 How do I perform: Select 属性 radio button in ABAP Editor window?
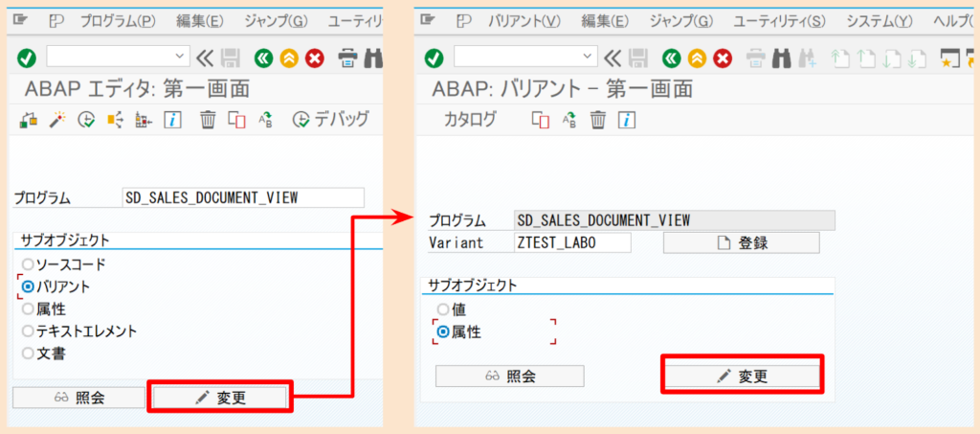pyautogui.click(x=28, y=308)
